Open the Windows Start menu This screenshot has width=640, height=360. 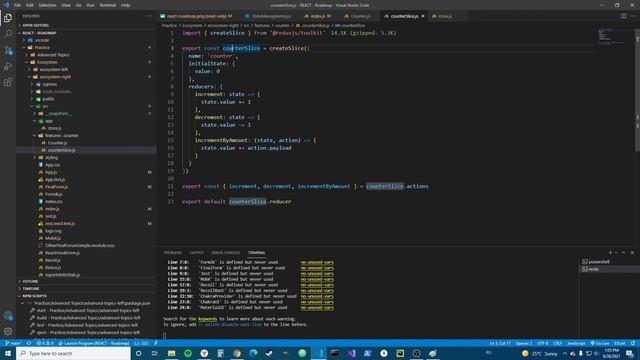[x=8, y=353]
